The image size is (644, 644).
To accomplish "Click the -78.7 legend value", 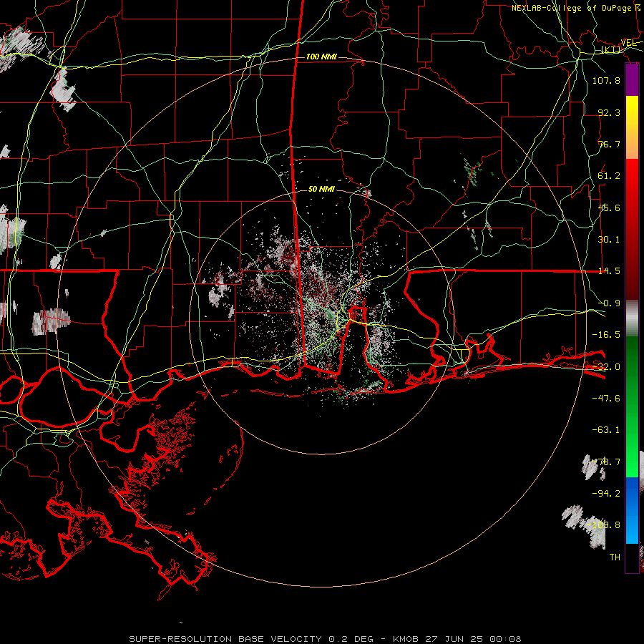I will (x=606, y=462).
